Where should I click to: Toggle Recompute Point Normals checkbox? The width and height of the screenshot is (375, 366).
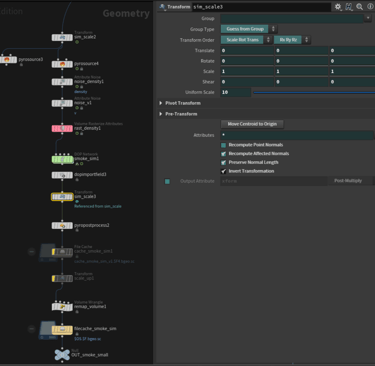click(x=224, y=145)
